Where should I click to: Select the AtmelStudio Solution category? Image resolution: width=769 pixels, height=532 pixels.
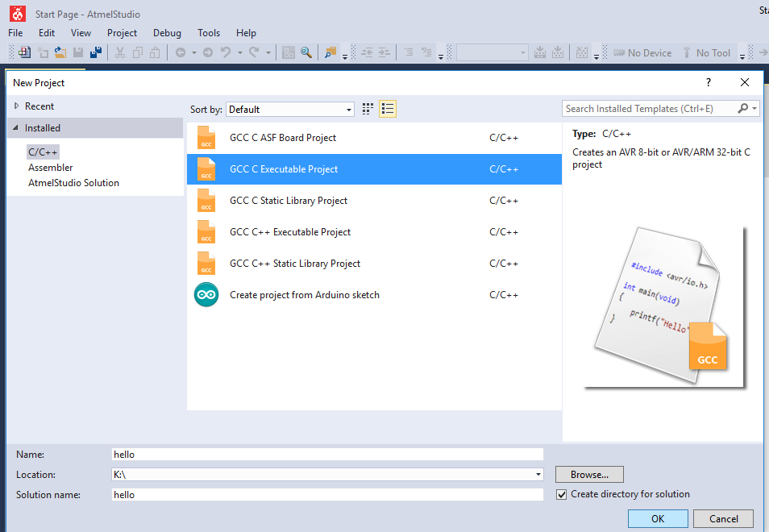click(73, 183)
